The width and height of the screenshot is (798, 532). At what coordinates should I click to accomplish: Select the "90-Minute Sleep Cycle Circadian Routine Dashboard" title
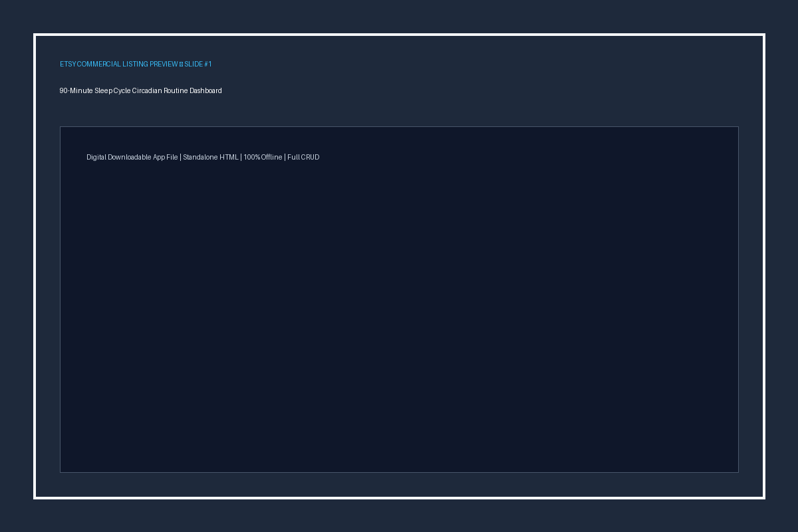(x=141, y=90)
